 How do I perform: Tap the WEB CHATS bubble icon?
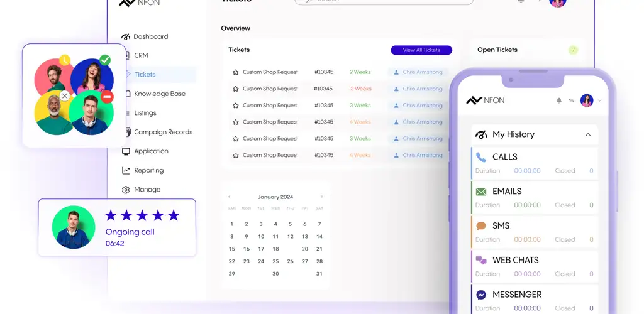[x=481, y=260]
